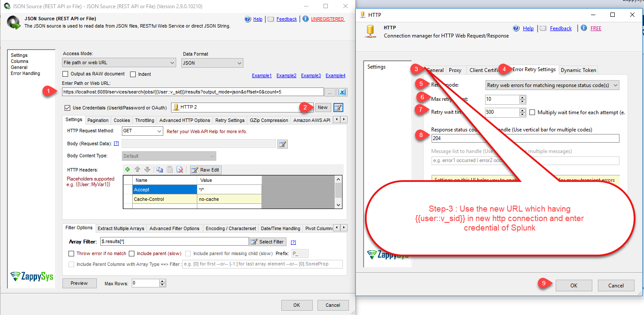This screenshot has width=644, height=315.
Task: Click the Raw Edit button
Action: tap(205, 170)
